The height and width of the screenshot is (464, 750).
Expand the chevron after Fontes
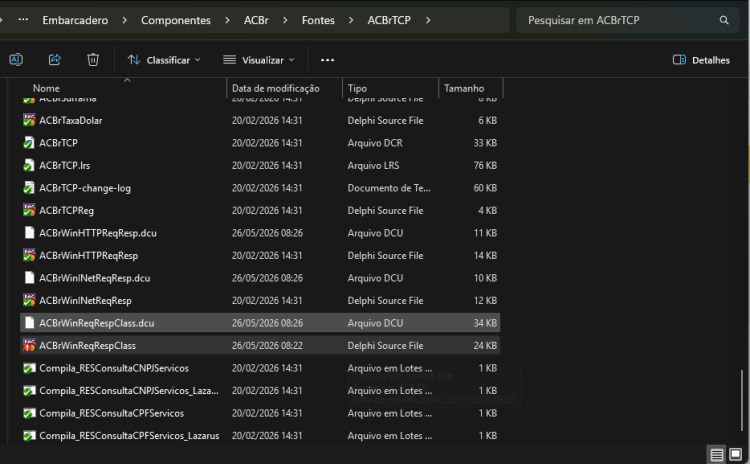[x=351, y=20]
